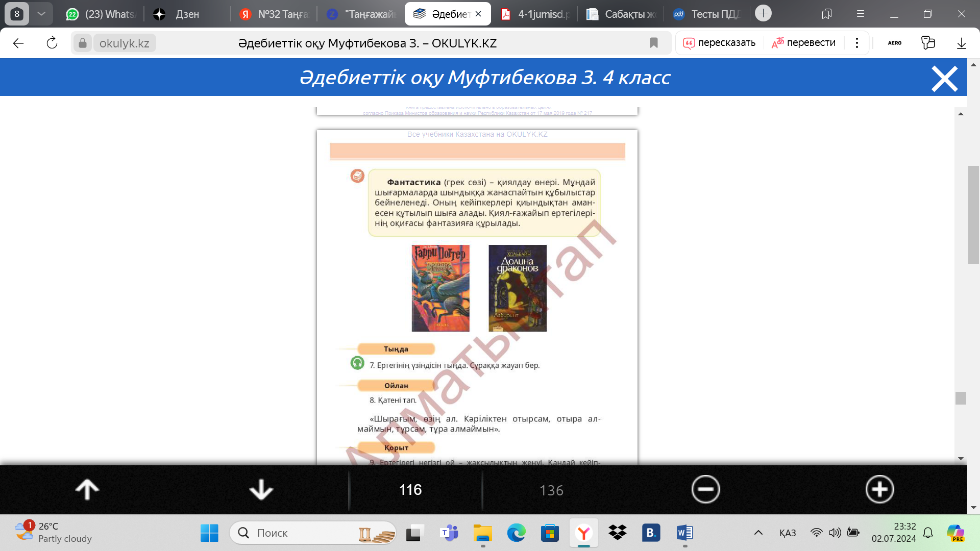Open the tab group dropdown chevron
This screenshot has width=980, height=551.
coord(41,14)
